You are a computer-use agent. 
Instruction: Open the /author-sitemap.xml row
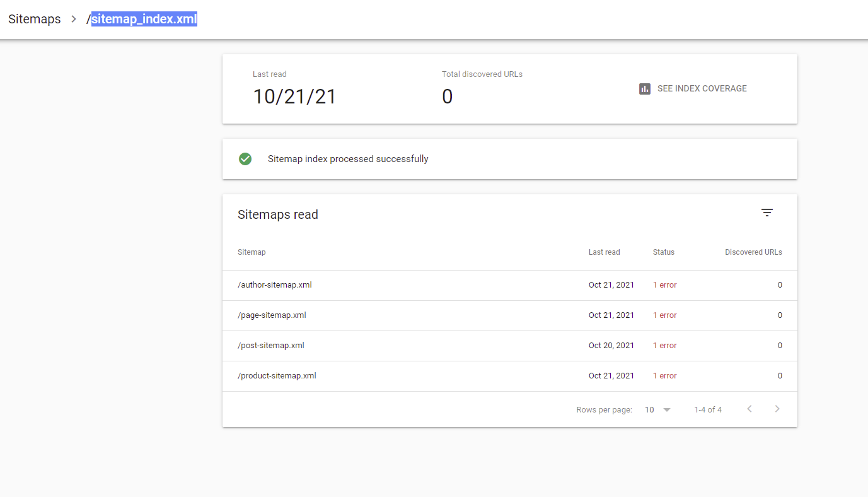coord(510,285)
